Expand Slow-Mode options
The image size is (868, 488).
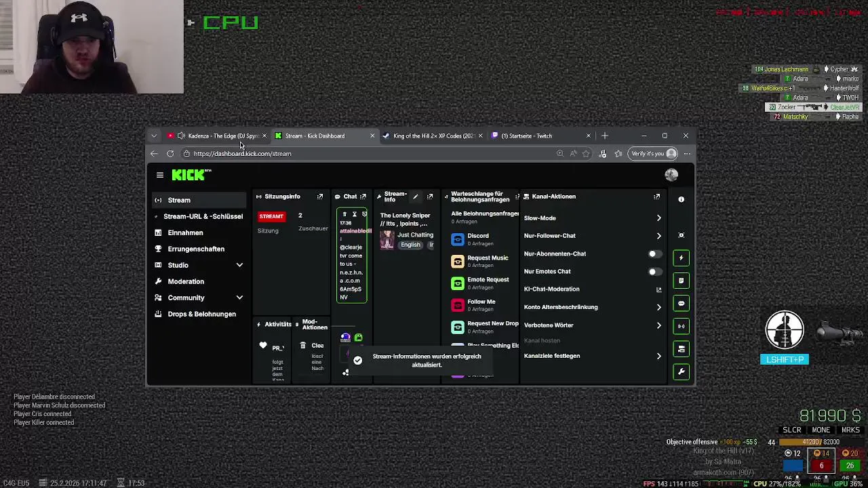coord(658,218)
